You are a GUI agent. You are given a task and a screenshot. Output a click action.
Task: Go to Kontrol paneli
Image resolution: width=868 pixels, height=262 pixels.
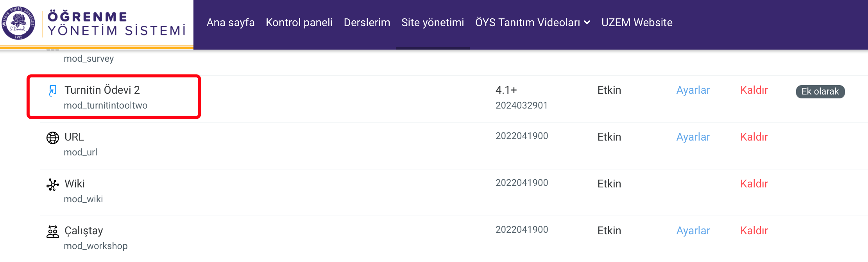pos(299,23)
